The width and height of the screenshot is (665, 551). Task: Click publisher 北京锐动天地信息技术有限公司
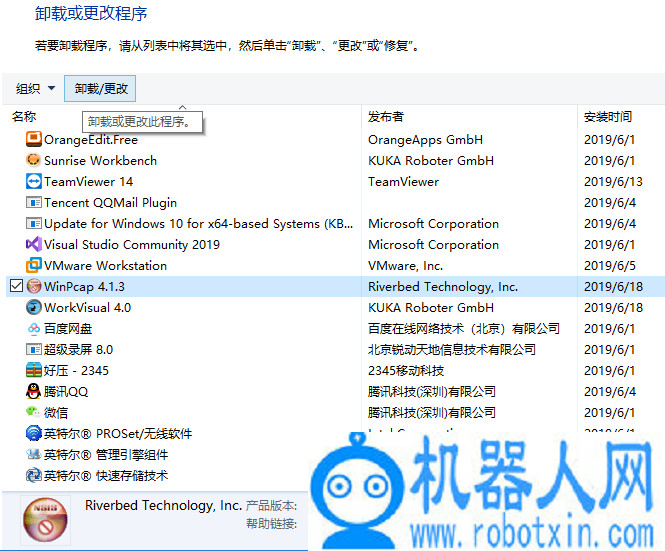click(452, 350)
